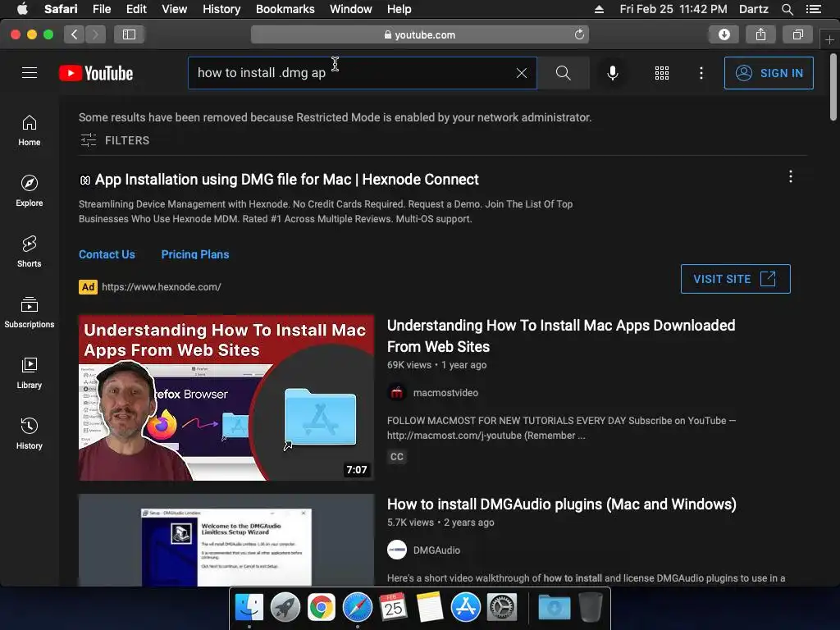Open Google Chrome from the Dock

[322, 607]
